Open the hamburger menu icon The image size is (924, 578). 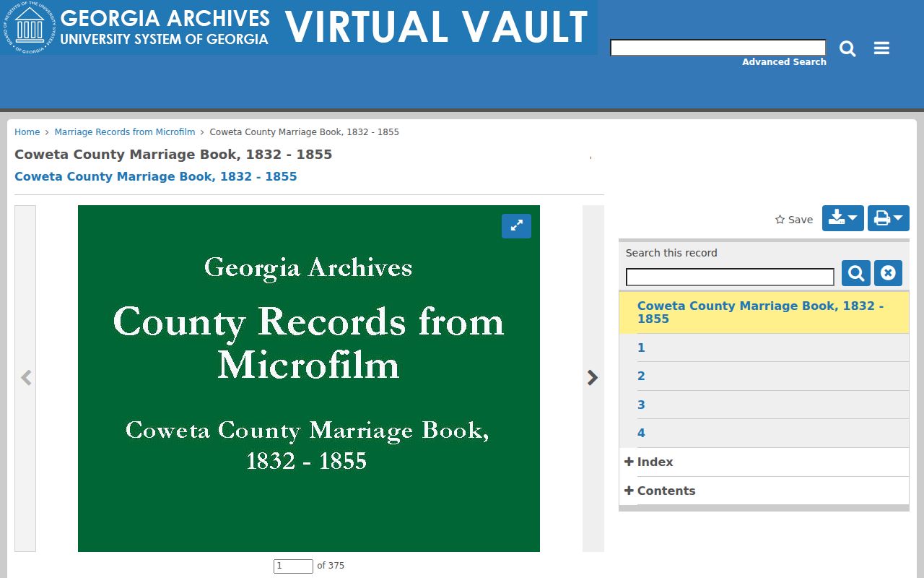click(881, 48)
